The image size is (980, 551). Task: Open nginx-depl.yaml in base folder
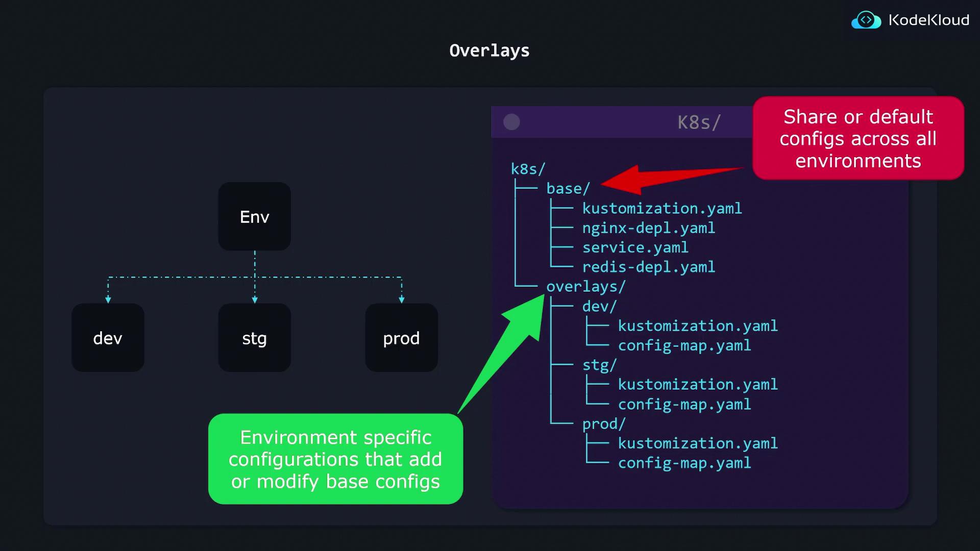point(648,228)
